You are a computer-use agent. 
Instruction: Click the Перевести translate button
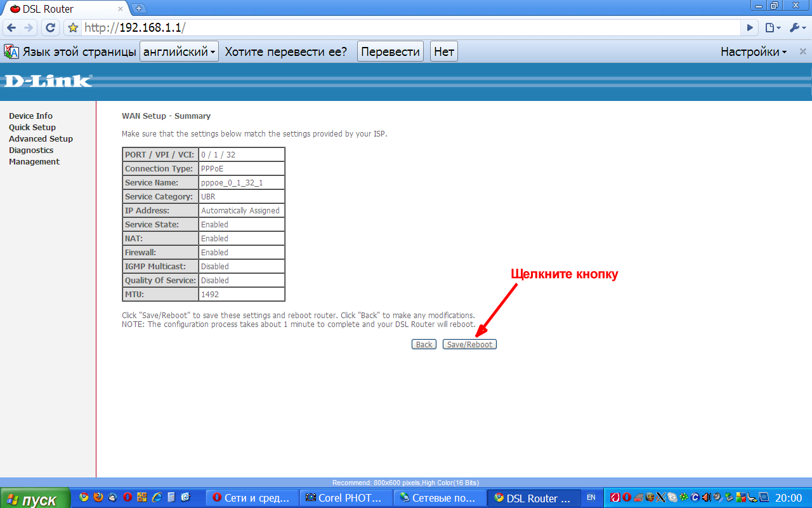point(391,52)
